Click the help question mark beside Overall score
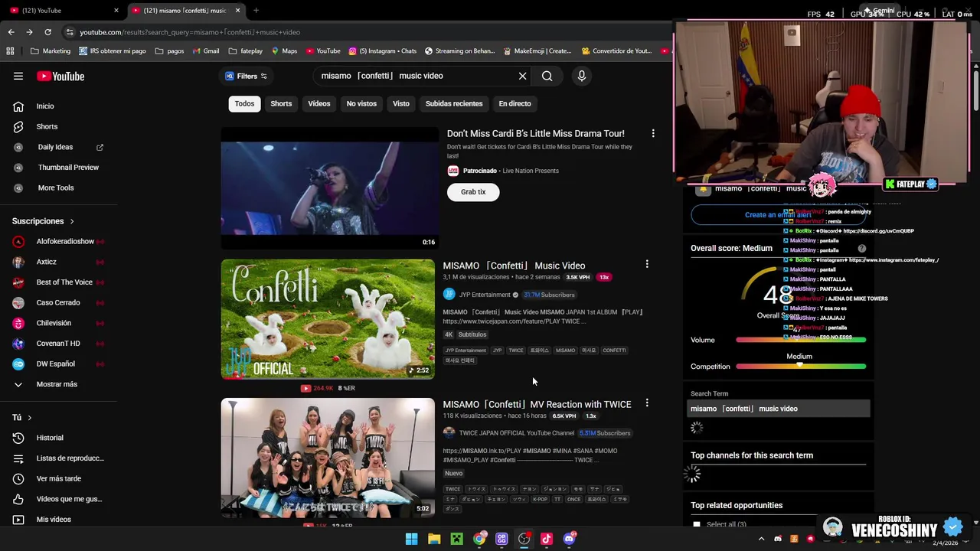Image resolution: width=980 pixels, height=551 pixels. click(x=861, y=249)
